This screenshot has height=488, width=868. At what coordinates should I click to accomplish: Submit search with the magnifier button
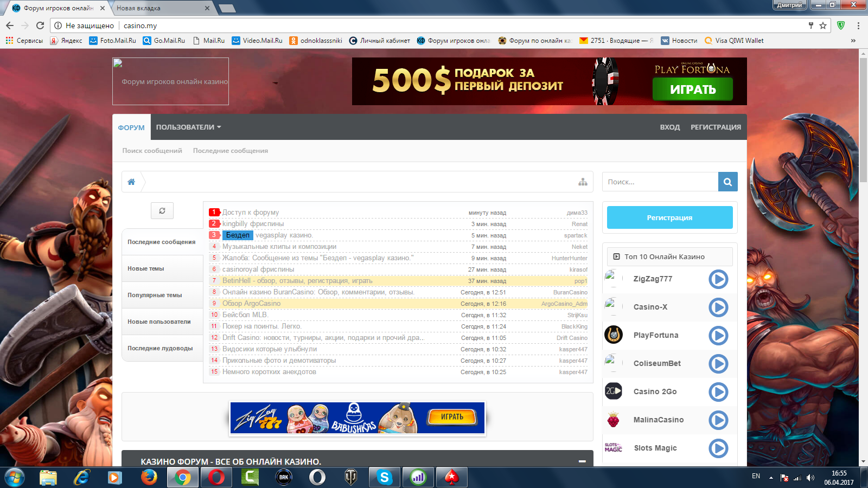click(728, 182)
